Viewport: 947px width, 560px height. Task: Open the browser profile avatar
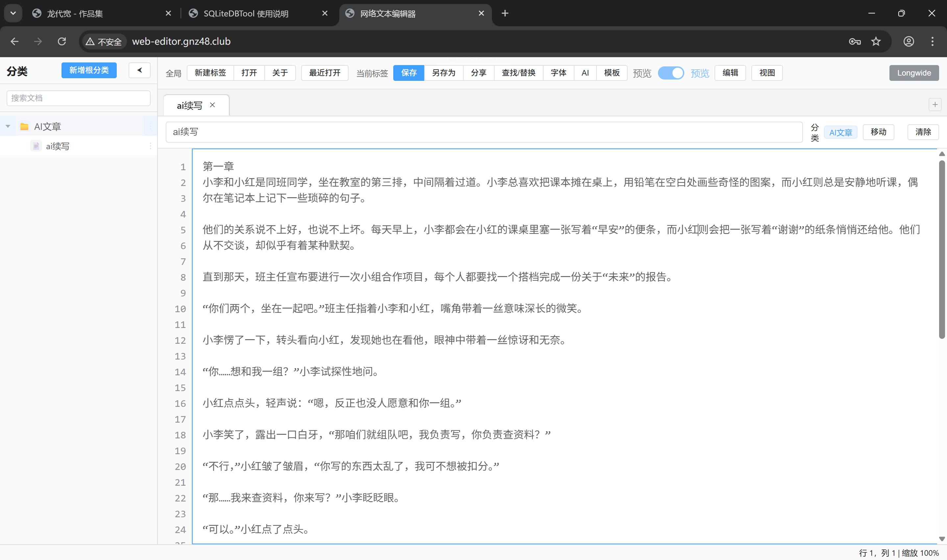pyautogui.click(x=909, y=41)
